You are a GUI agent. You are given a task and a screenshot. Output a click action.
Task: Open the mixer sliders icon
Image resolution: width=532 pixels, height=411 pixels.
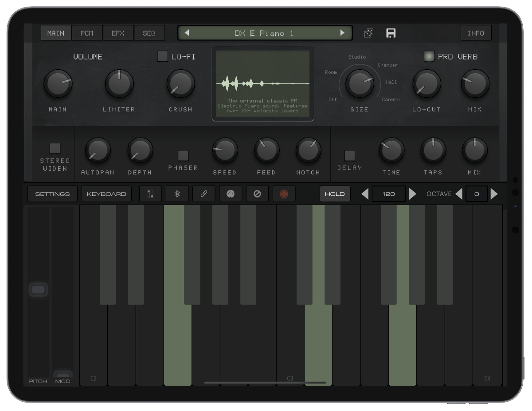click(x=150, y=194)
